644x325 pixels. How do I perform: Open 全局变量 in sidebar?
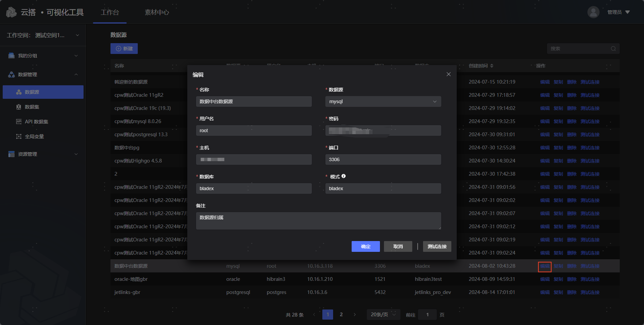pos(34,137)
